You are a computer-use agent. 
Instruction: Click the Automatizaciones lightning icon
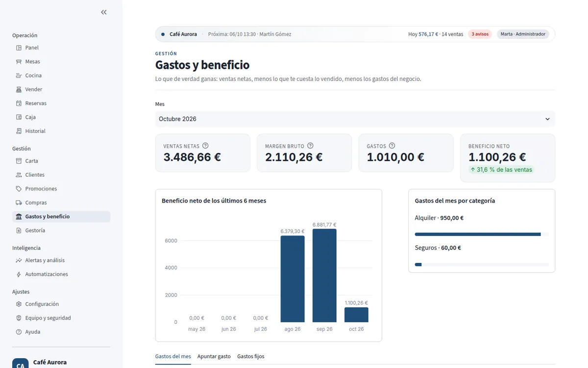click(x=19, y=274)
